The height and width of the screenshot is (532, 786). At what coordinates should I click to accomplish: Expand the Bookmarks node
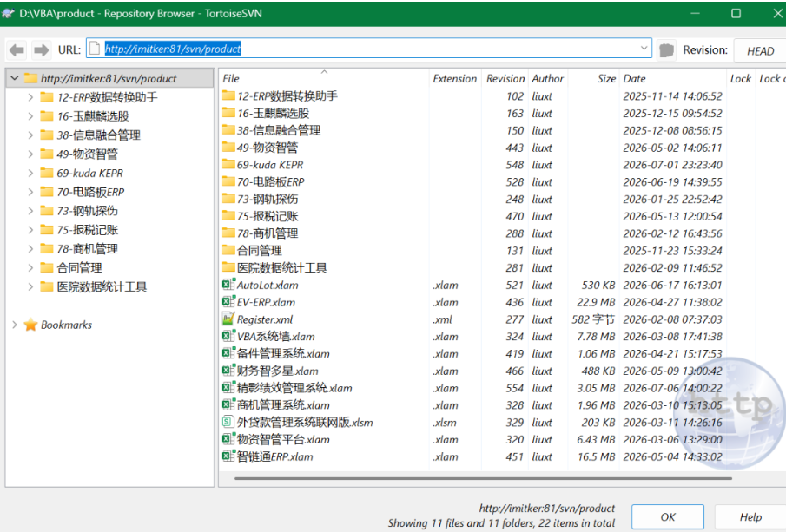tap(15, 325)
